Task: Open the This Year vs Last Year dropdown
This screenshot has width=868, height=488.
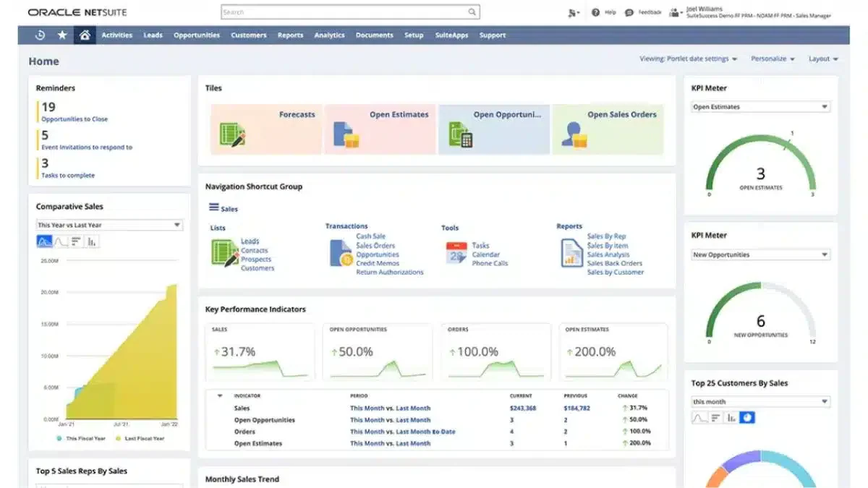Action: coord(109,225)
